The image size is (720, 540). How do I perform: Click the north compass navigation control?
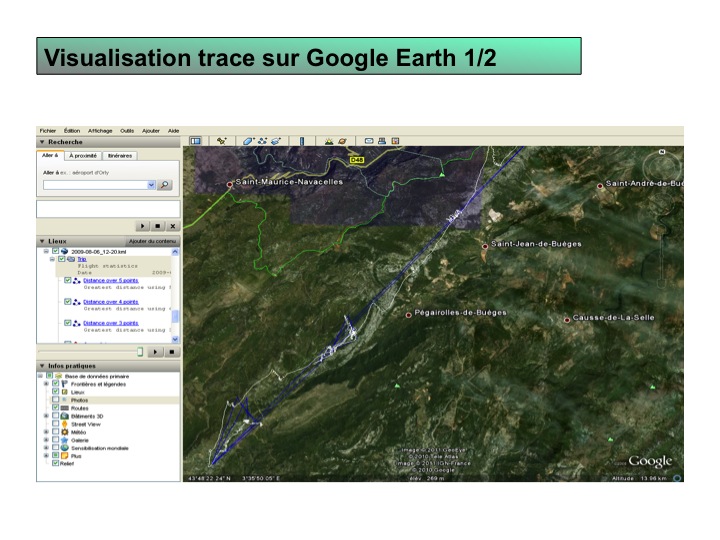662,152
